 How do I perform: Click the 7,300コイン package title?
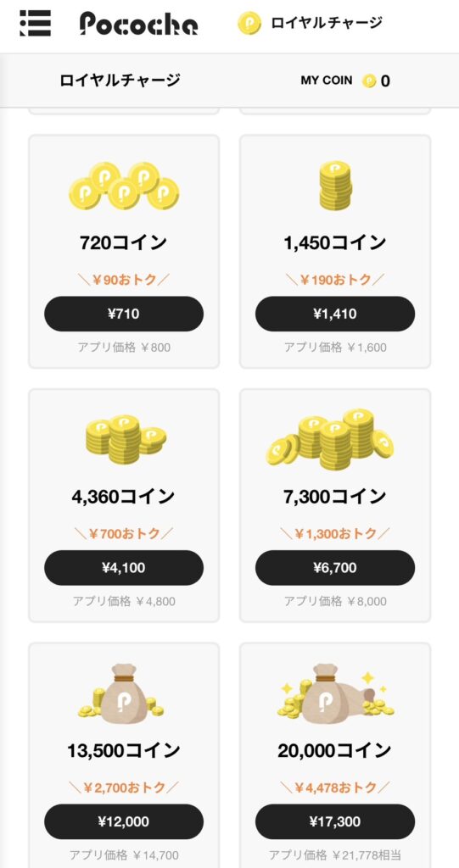(x=335, y=497)
